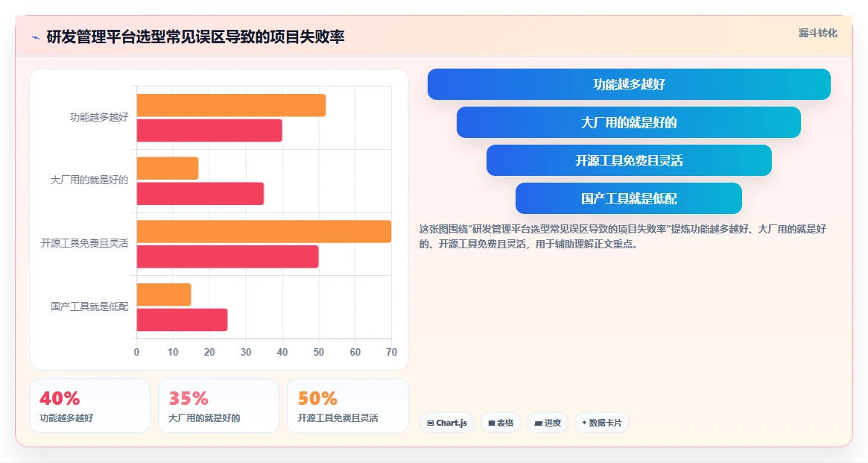Click the 国产工具就是低配 chart axis label
Screen dimensions: 868x463
click(89, 306)
